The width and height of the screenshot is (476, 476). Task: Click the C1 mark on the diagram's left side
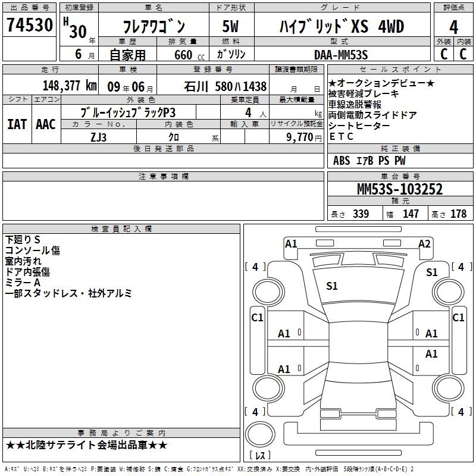(257, 318)
